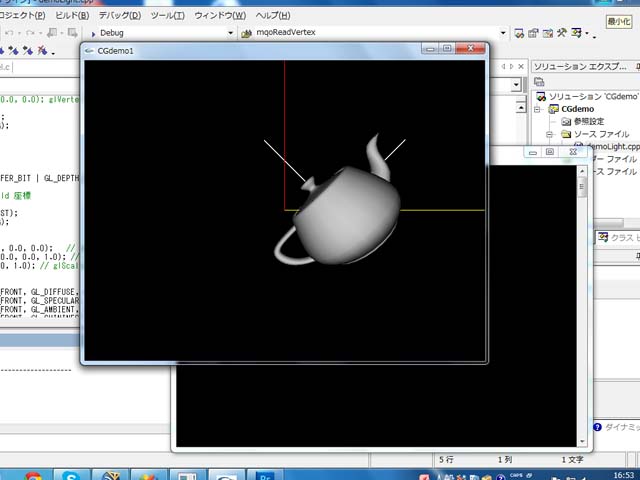Click the Navigate Forward toolbar icon
This screenshot has height=480, width=640.
pos(73,33)
